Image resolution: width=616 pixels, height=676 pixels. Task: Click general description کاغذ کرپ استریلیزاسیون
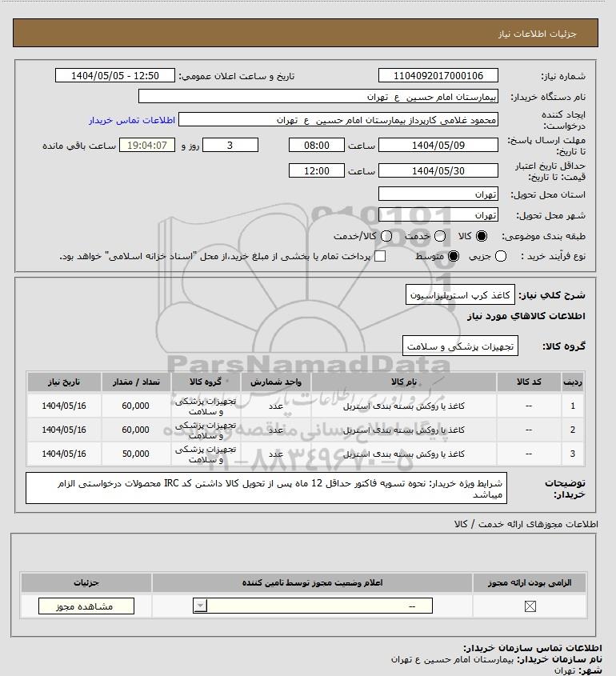click(x=460, y=295)
